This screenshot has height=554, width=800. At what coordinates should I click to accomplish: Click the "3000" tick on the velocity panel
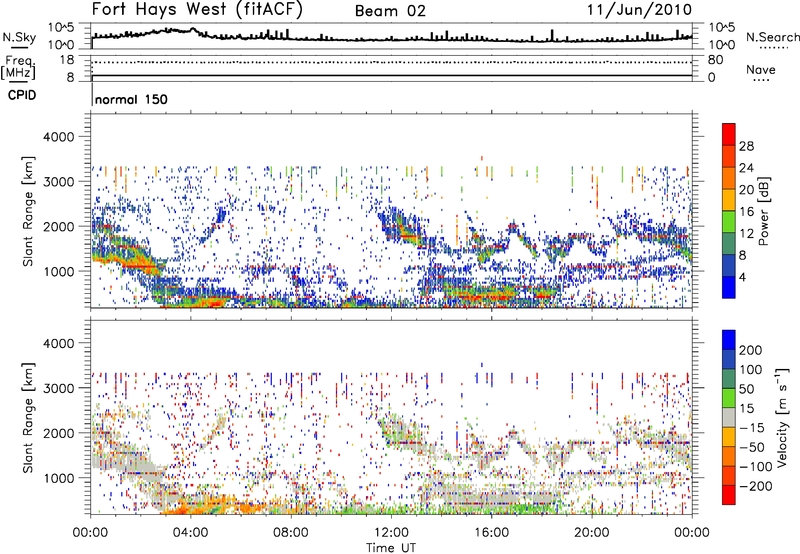pyautogui.click(x=59, y=388)
